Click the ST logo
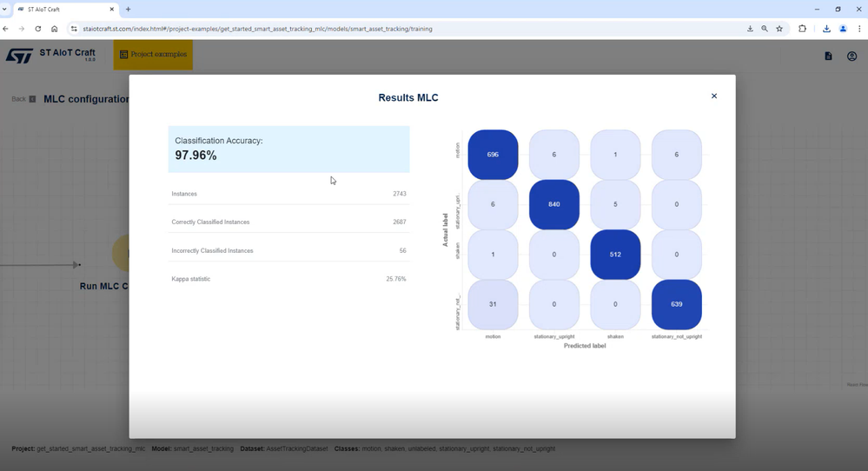868x471 pixels. click(19, 56)
